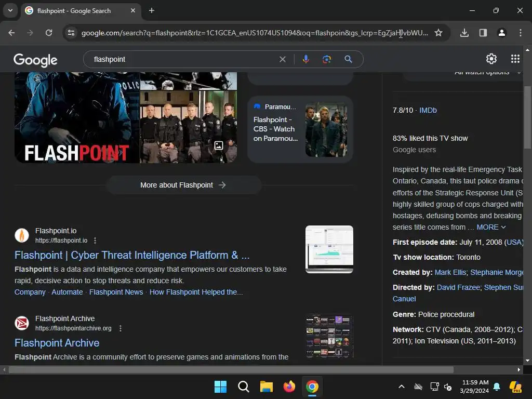
Task: Open the Flashpoint.io result thumbnail
Action: coord(329,249)
